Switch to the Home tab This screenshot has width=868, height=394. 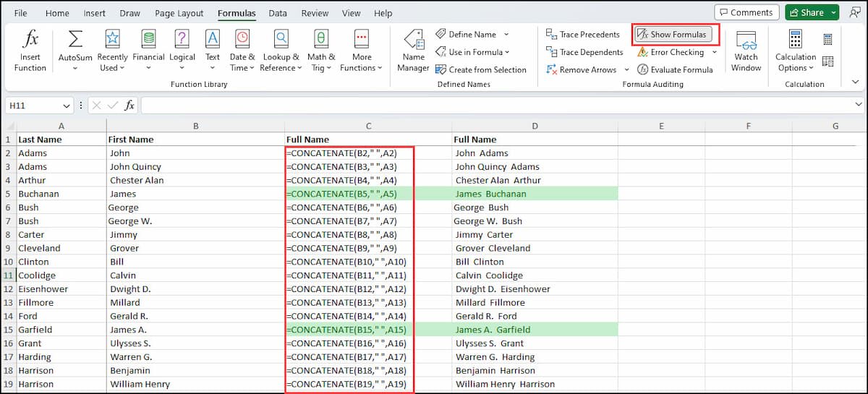coord(57,13)
